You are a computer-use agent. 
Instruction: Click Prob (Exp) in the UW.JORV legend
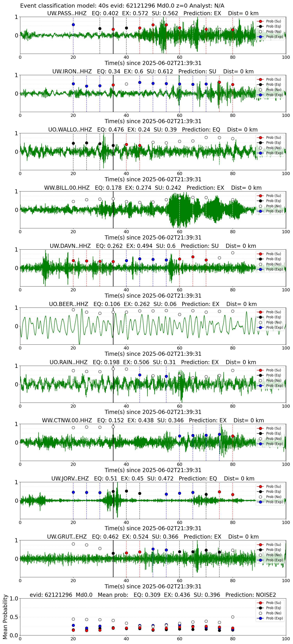(274, 502)
